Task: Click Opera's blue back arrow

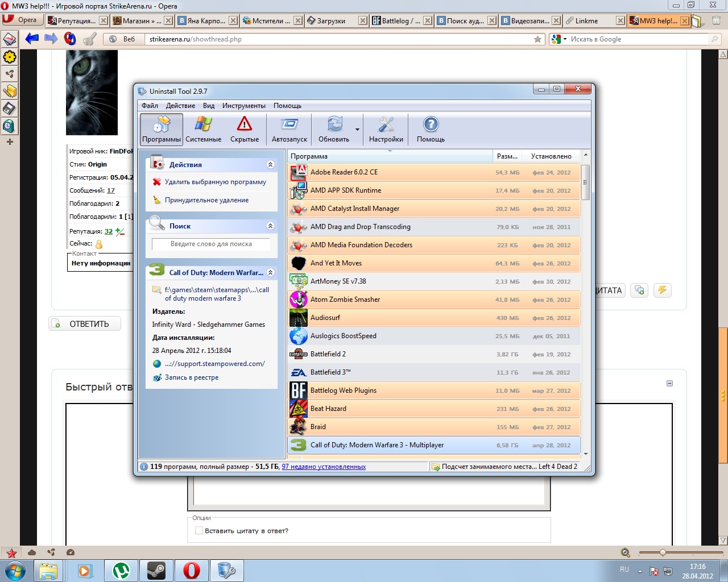Action: (32, 39)
